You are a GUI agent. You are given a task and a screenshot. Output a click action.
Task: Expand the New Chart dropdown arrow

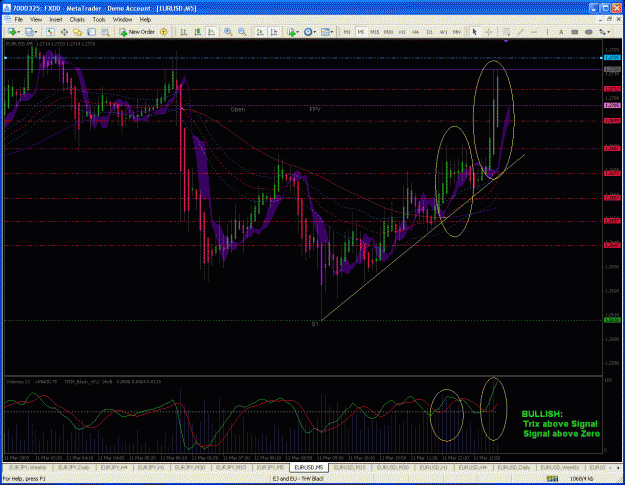(x=18, y=32)
